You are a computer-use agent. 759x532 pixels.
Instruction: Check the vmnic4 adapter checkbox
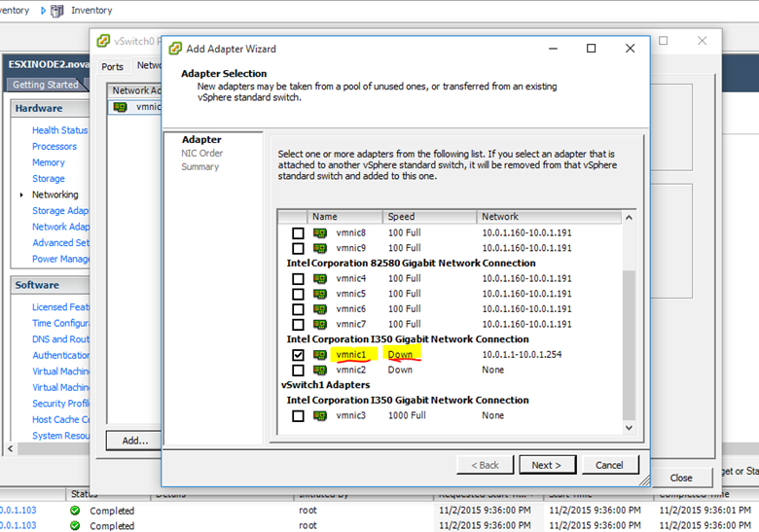point(298,278)
